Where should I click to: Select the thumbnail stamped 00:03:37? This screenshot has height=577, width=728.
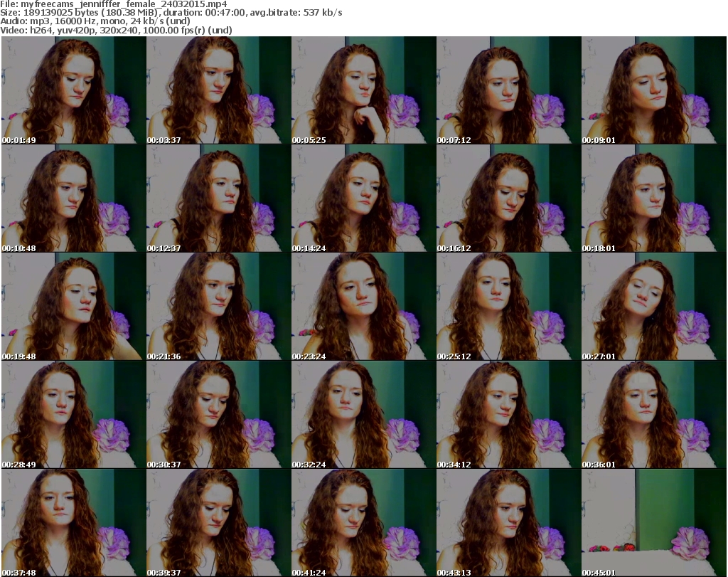pyautogui.click(x=219, y=90)
